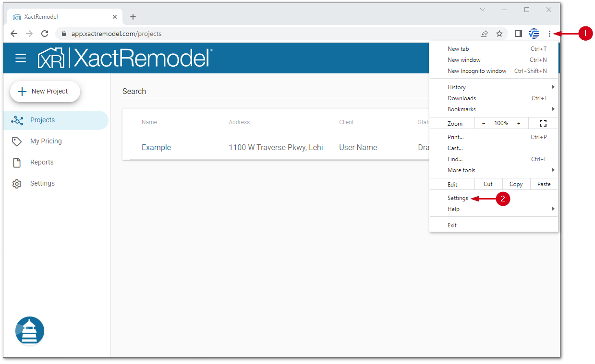
Task: Select the Projects icon in the sidebar
Action: coord(17,120)
